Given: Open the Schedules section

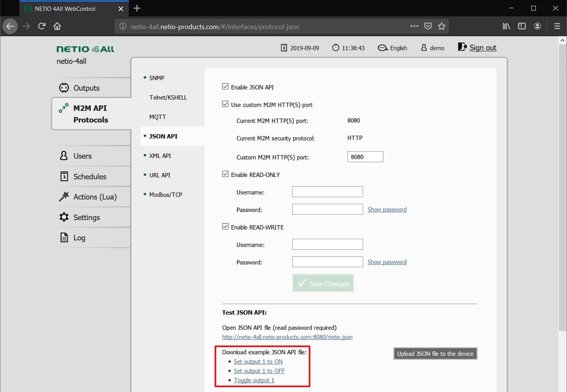Looking at the screenshot, I should click(x=92, y=177).
